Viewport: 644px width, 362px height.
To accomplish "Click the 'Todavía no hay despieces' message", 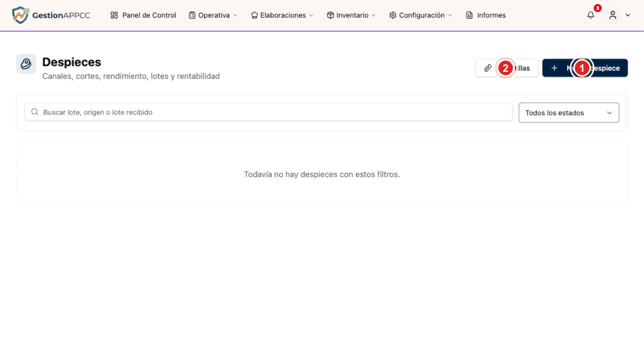I will point(322,174).
